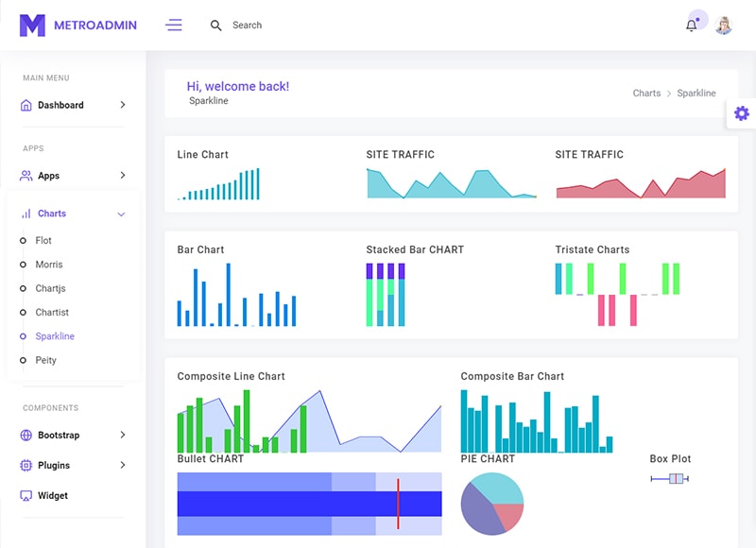The height and width of the screenshot is (548, 756).
Task: Toggle the hamburger sidebar menu icon
Action: coord(174,26)
